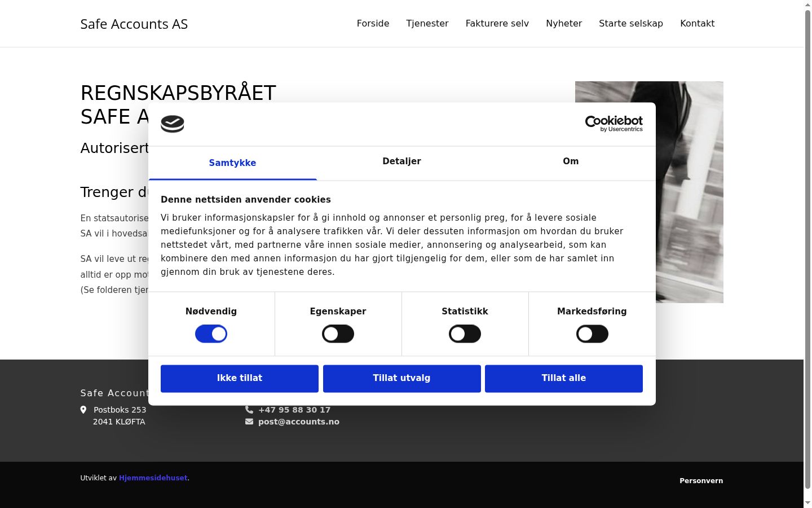This screenshot has height=508, width=812.
Task: Open Forside in the navigation menu
Action: tap(373, 24)
